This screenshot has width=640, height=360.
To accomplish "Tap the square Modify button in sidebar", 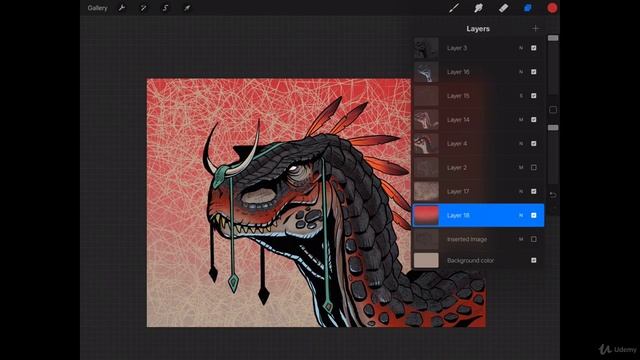I will pyautogui.click(x=553, y=110).
